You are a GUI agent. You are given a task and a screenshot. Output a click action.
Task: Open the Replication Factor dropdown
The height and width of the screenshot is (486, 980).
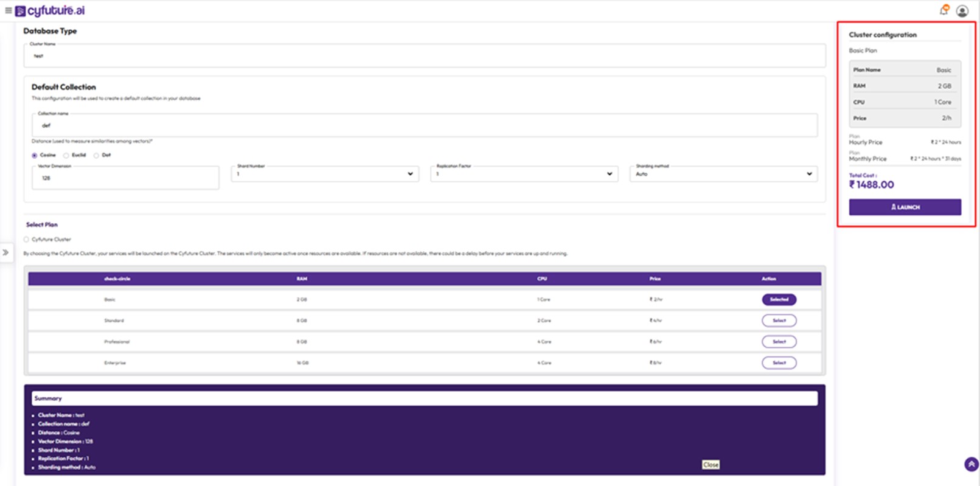point(524,174)
